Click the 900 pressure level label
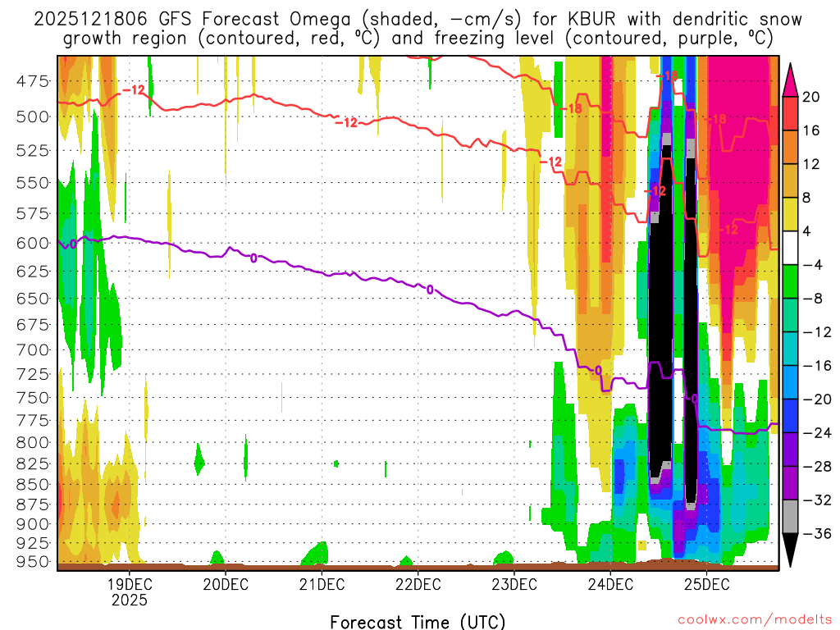This screenshot has height=630, width=840. pyautogui.click(x=32, y=524)
